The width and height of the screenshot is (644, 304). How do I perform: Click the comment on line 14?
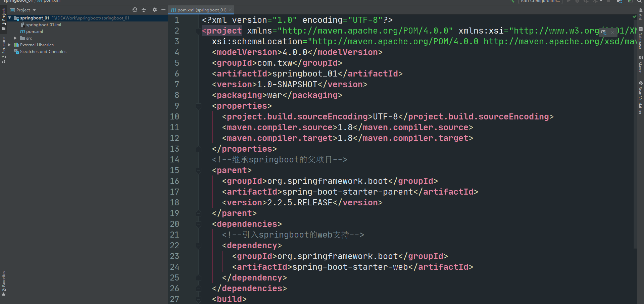click(280, 160)
